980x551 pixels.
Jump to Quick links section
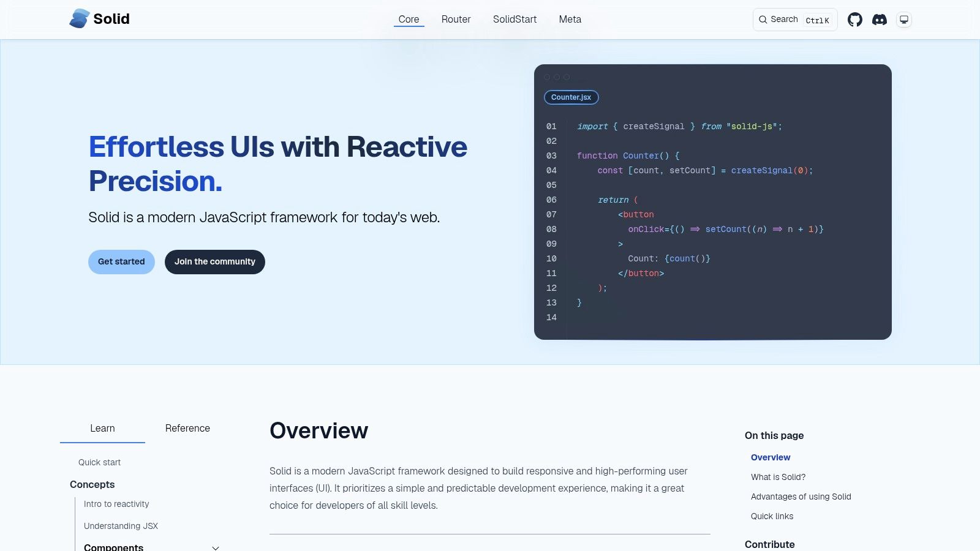[772, 516]
